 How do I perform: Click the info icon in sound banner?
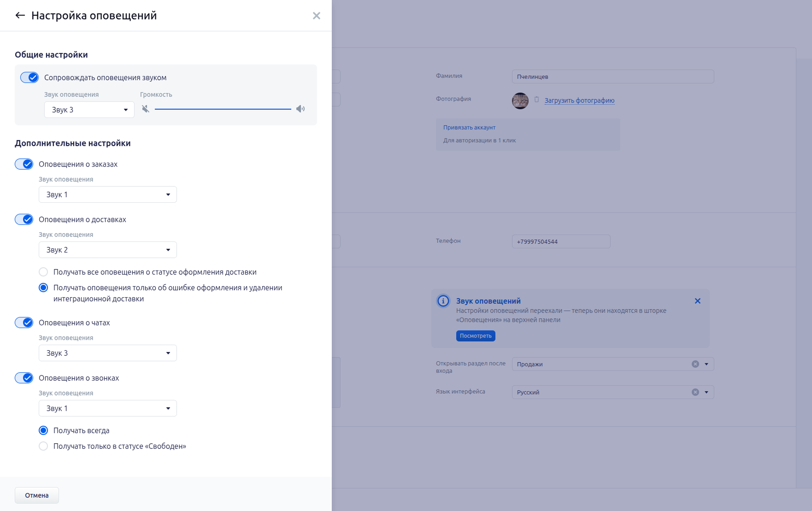click(x=443, y=301)
